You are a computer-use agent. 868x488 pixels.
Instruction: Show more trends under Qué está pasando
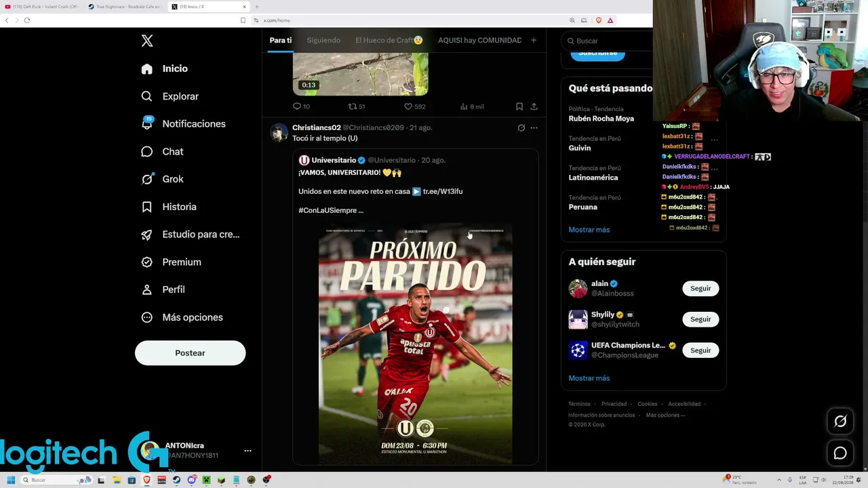pyautogui.click(x=589, y=230)
